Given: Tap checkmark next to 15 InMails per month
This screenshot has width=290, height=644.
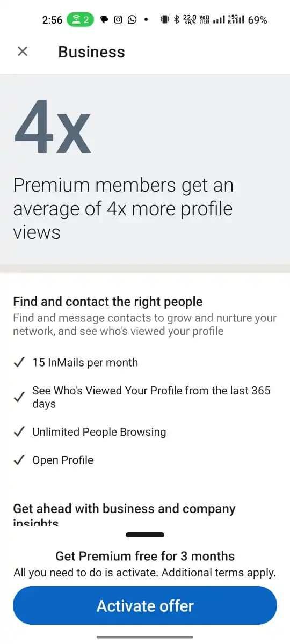Looking at the screenshot, I should click(19, 363).
